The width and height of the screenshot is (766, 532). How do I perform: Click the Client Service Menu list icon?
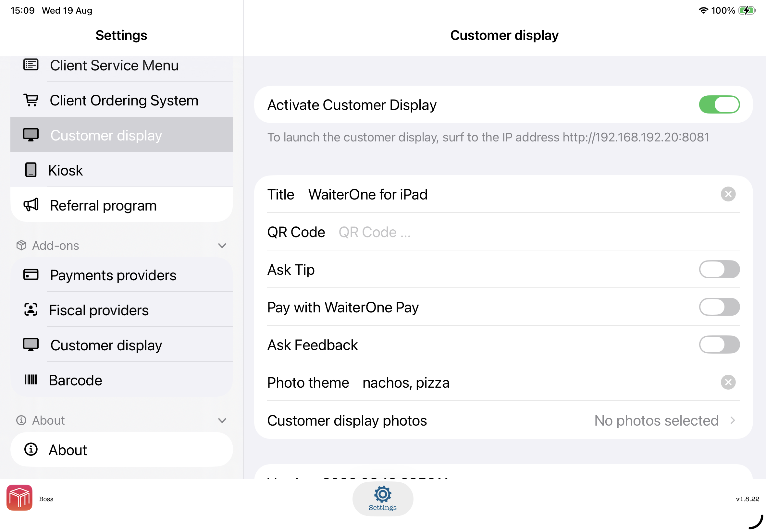[x=31, y=65]
